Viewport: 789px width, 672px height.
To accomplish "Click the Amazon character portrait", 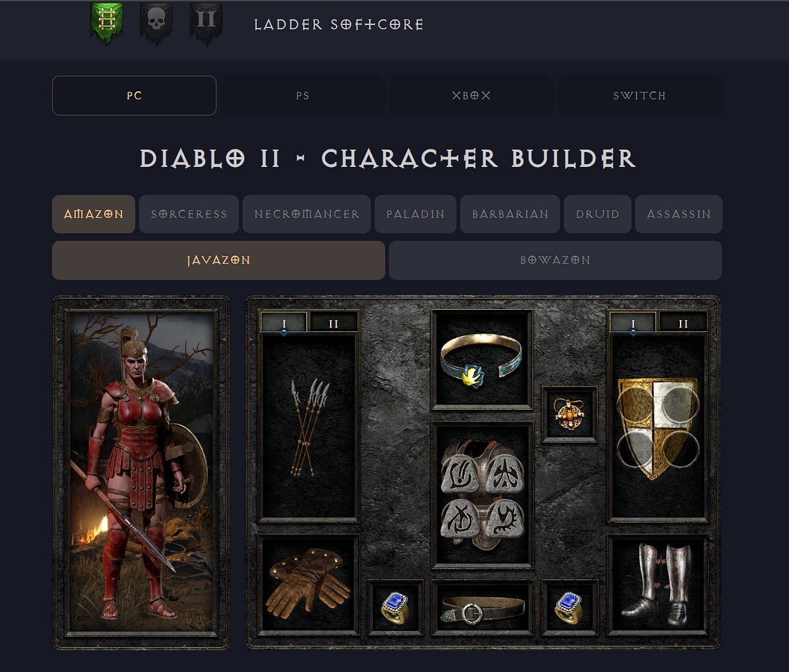I will point(141,472).
